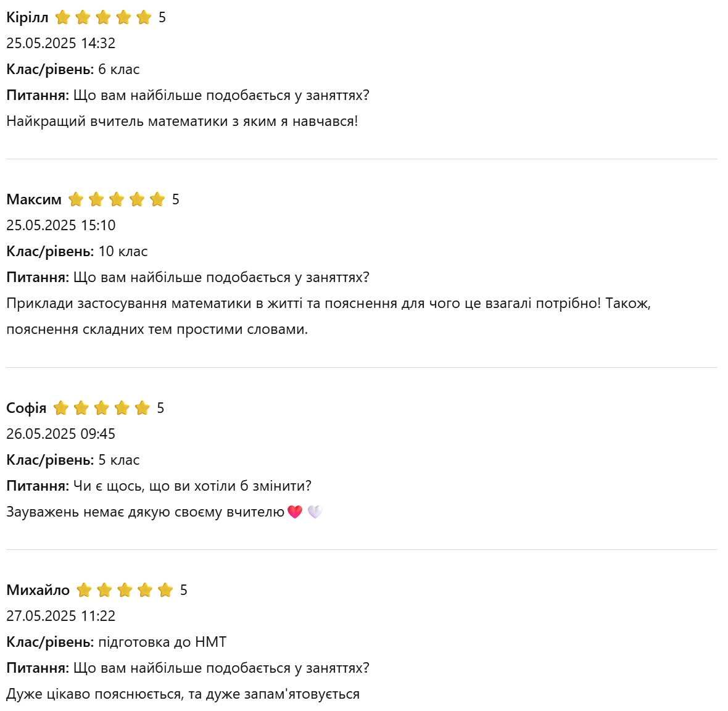
Task: Click the reviewer name Кірілл
Action: tap(27, 17)
